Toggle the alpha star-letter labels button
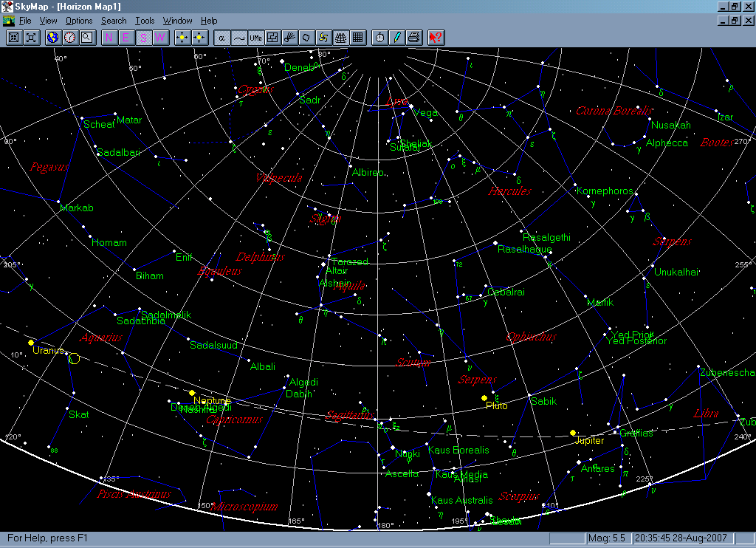756x548 pixels. [x=221, y=38]
